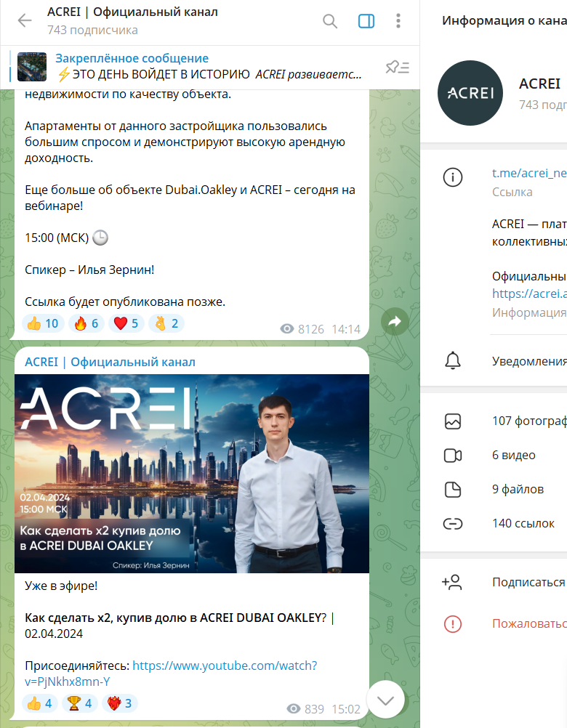The width and height of the screenshot is (567, 728).
Task: Open the 6 videos media section
Action: [509, 456]
